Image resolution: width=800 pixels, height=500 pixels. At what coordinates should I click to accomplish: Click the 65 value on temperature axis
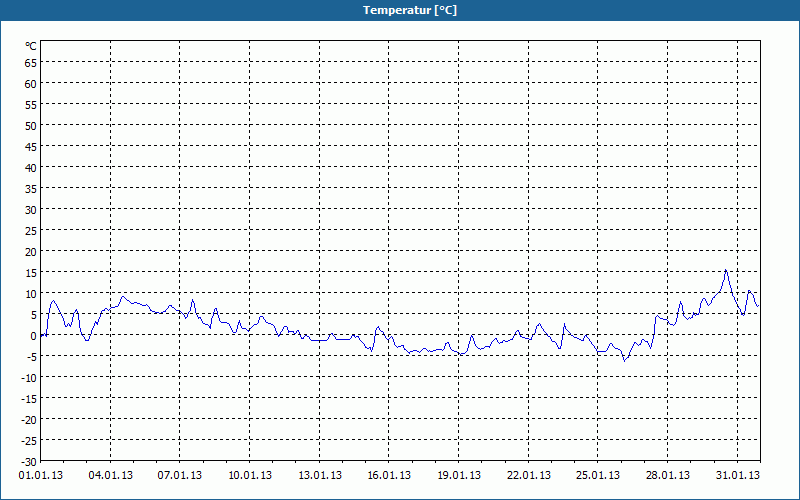pyautogui.click(x=31, y=62)
